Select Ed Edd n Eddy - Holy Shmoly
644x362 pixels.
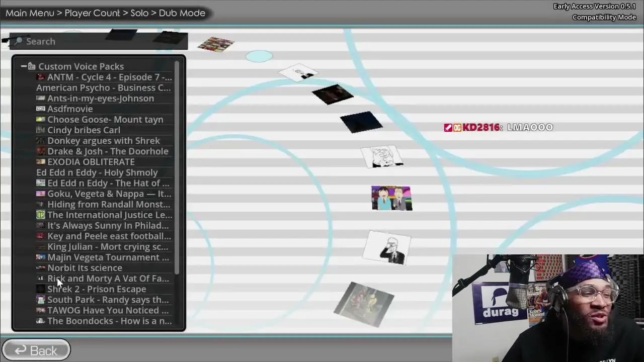97,172
